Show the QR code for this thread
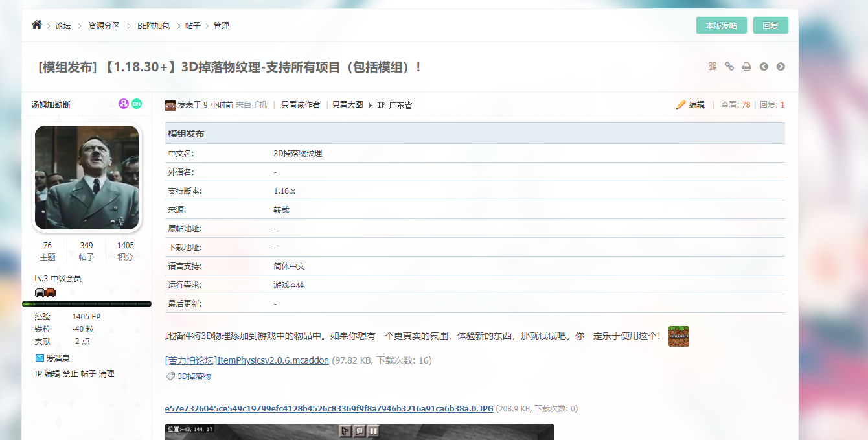Image resolution: width=868 pixels, height=440 pixels. pos(713,66)
